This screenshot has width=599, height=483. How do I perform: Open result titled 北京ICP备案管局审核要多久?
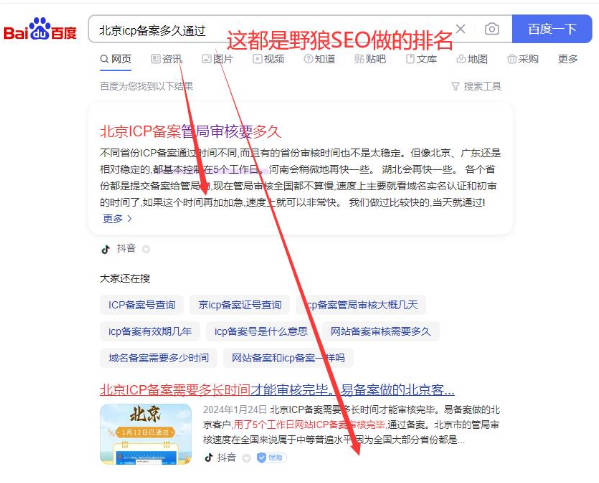pyautogui.click(x=191, y=132)
